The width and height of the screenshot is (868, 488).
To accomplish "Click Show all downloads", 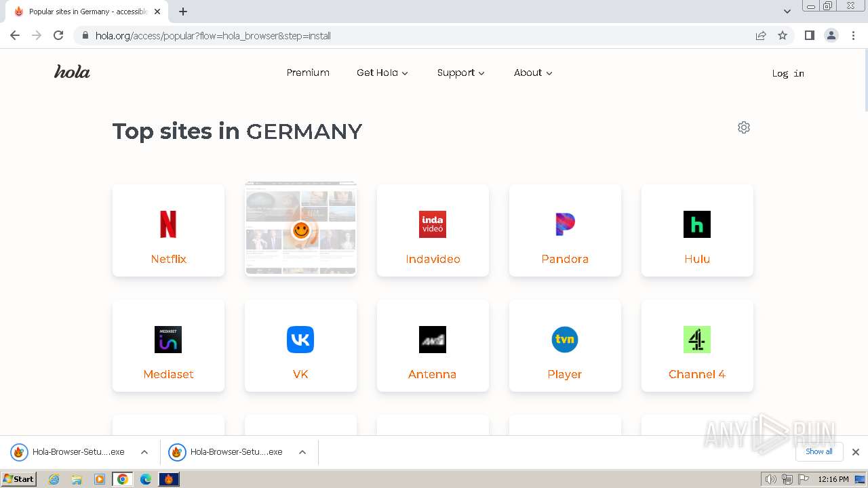I will point(819,451).
